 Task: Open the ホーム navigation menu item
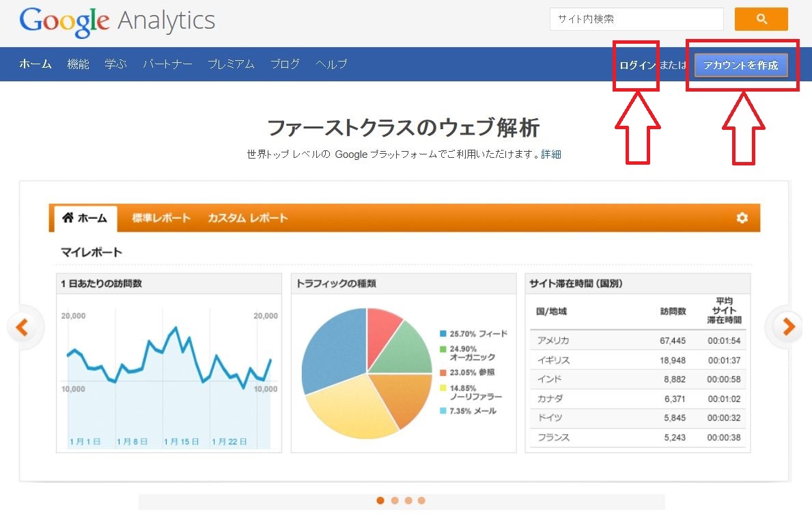(x=36, y=64)
